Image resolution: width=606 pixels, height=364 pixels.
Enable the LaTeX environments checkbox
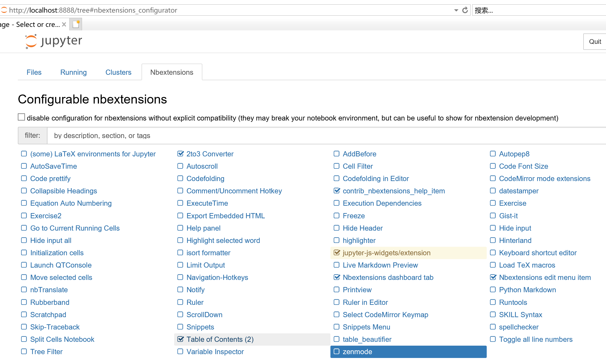[x=24, y=154]
